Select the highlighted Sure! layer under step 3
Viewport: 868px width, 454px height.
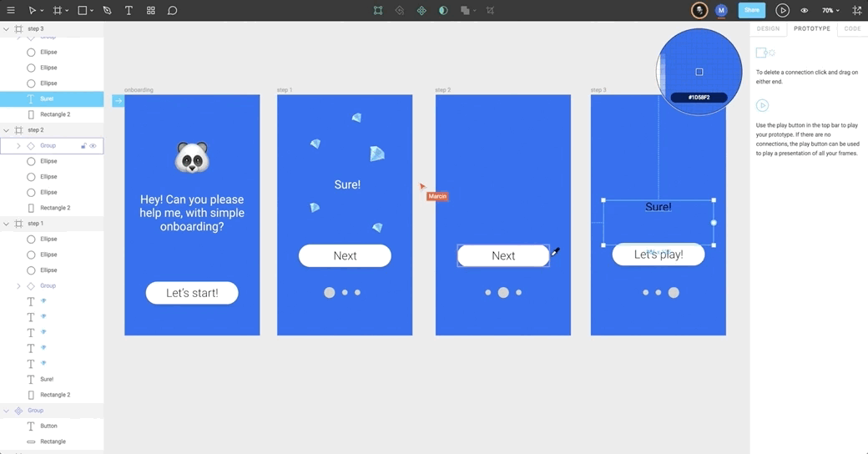[52, 98]
